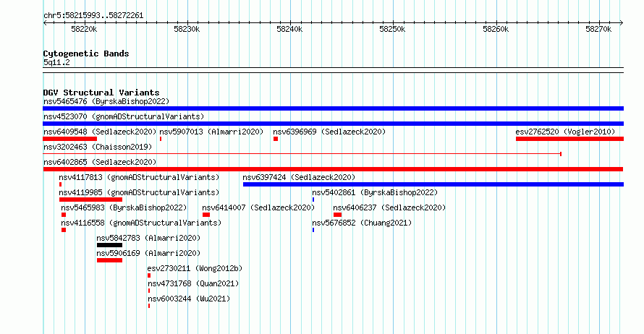
Task: Open the nsv5907013 (Almarri2020) variant label
Action: [211, 132]
